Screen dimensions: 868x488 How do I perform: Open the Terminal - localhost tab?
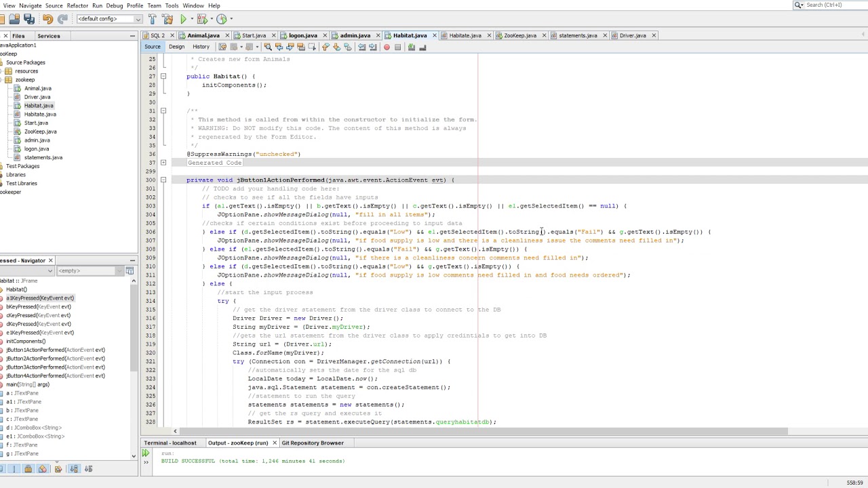click(x=170, y=443)
